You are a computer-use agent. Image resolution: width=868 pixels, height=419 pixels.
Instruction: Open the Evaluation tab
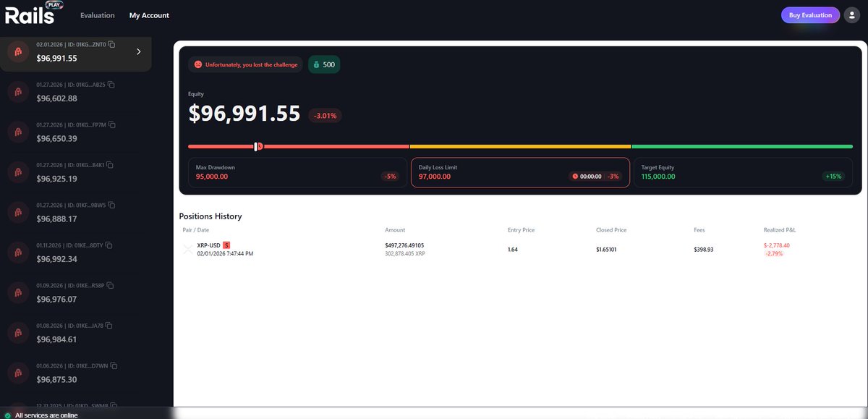[x=98, y=15]
